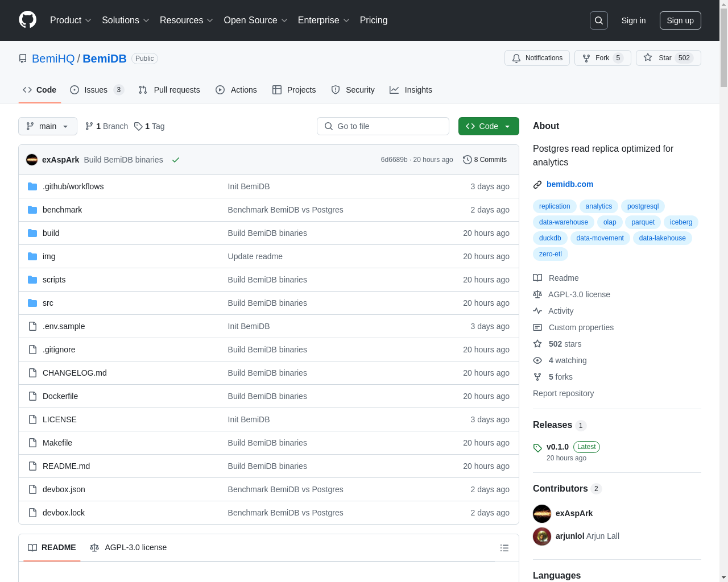Click the folder icon next to benchmark

click(32, 210)
